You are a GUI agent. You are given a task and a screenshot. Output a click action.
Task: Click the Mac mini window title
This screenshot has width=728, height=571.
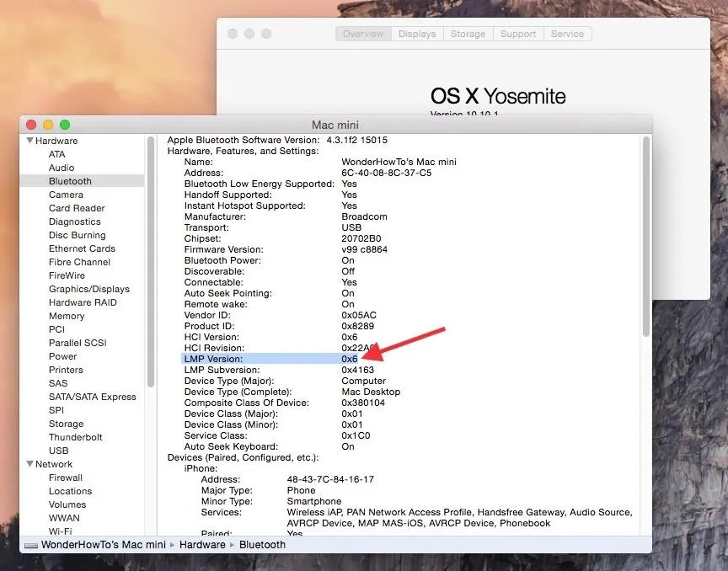[335, 125]
